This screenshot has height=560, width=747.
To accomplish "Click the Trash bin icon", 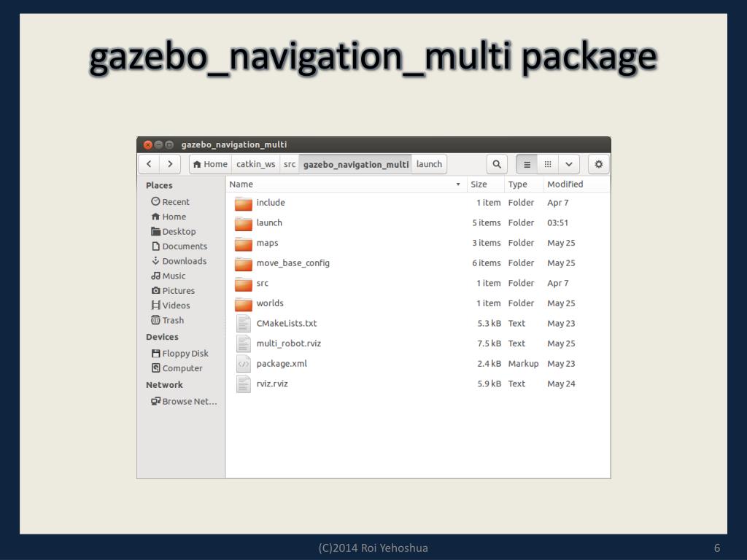I will click(155, 320).
